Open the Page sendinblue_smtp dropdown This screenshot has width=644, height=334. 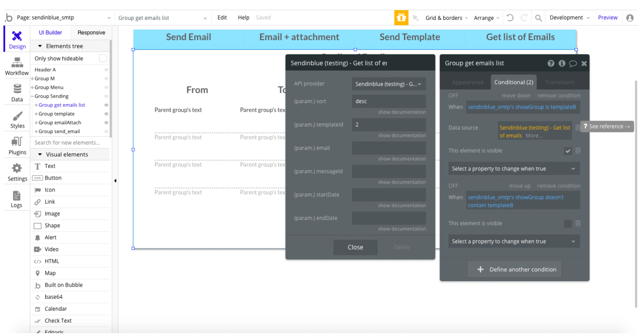63,18
